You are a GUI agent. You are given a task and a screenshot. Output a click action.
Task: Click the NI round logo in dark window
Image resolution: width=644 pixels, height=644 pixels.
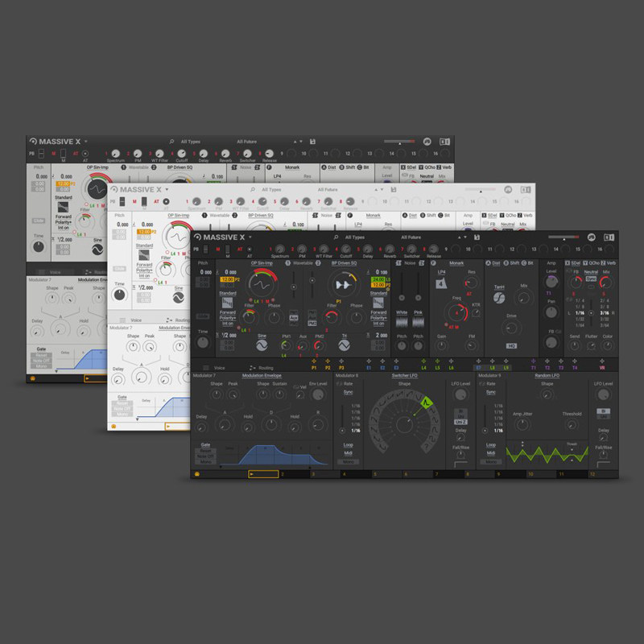point(591,237)
